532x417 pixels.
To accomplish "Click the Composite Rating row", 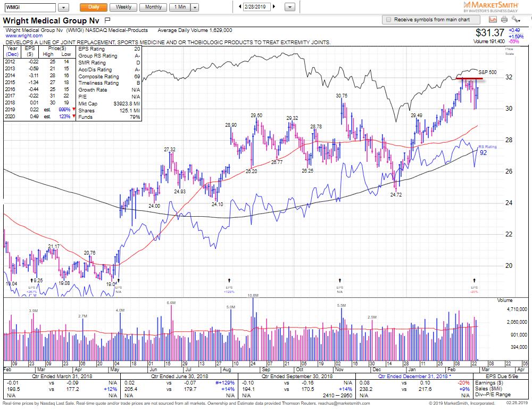I will pos(109,76).
